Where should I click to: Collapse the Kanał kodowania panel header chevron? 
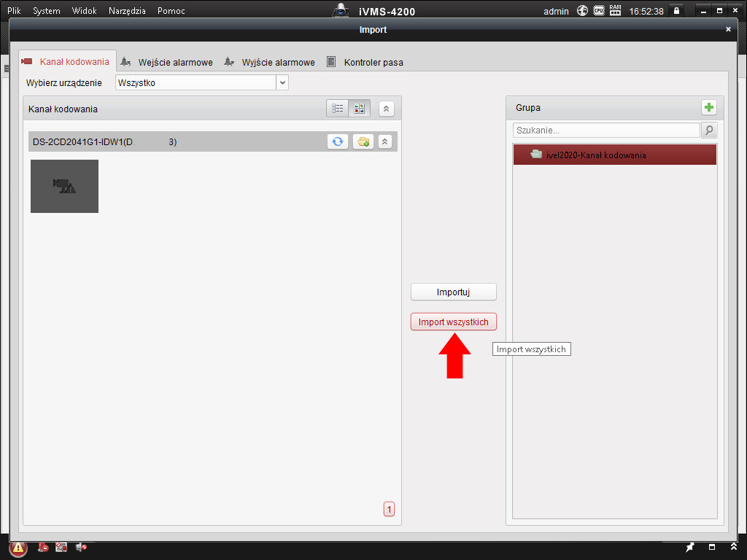point(387,109)
